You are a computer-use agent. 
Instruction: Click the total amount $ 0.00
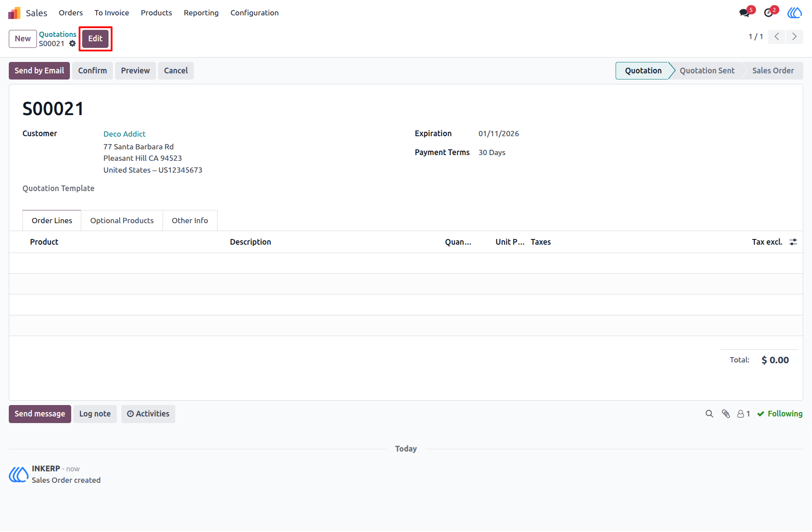(775, 360)
